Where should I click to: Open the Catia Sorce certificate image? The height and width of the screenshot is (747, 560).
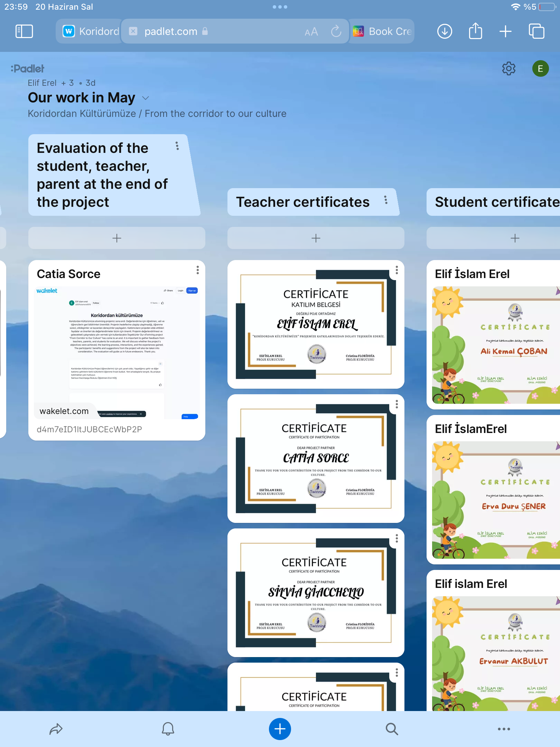(x=316, y=459)
